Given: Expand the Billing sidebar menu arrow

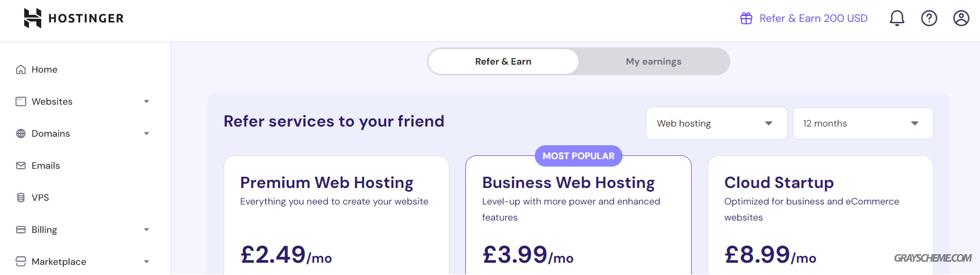Looking at the screenshot, I should click(x=147, y=230).
